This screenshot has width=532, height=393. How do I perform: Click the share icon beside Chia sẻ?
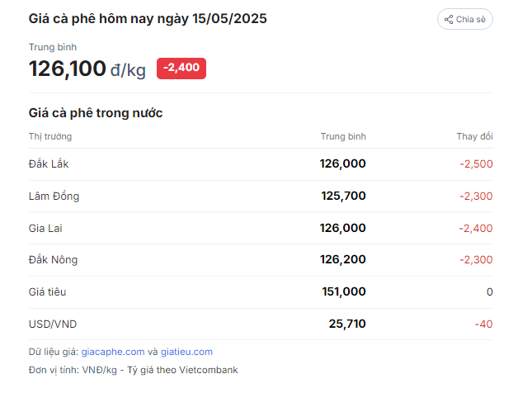pos(449,19)
